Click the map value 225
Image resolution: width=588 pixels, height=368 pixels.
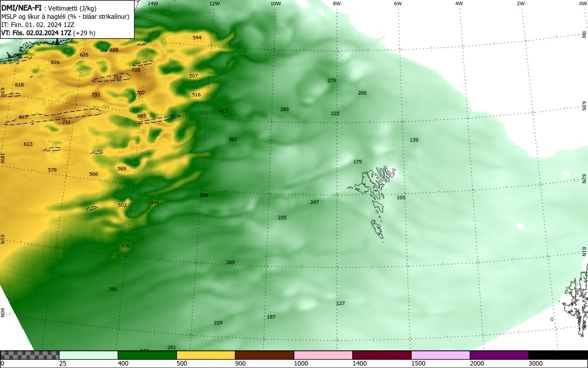coord(335,113)
